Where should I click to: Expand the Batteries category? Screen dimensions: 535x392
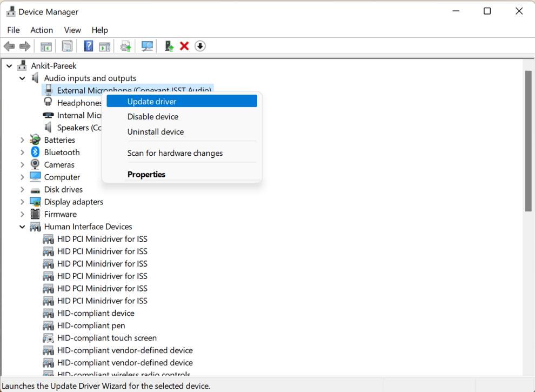pos(22,140)
